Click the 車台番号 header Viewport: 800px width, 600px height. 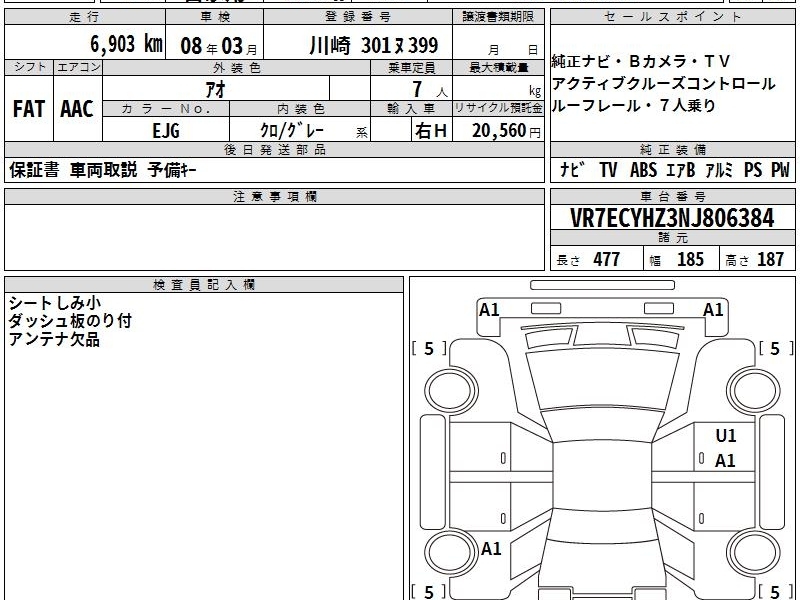[673, 196]
